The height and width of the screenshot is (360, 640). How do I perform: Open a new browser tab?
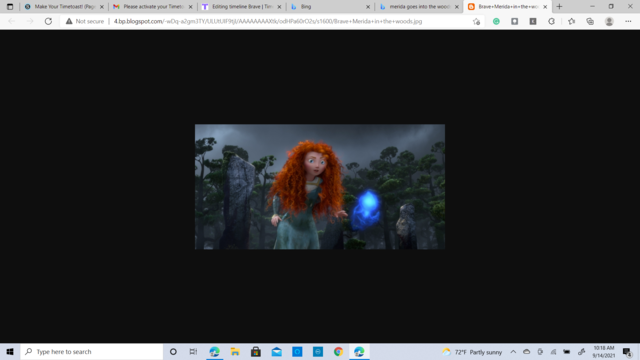[x=559, y=7]
